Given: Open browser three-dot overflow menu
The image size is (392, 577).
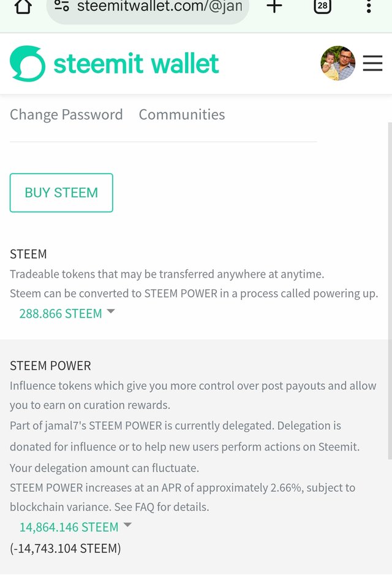Looking at the screenshot, I should pos(369,6).
